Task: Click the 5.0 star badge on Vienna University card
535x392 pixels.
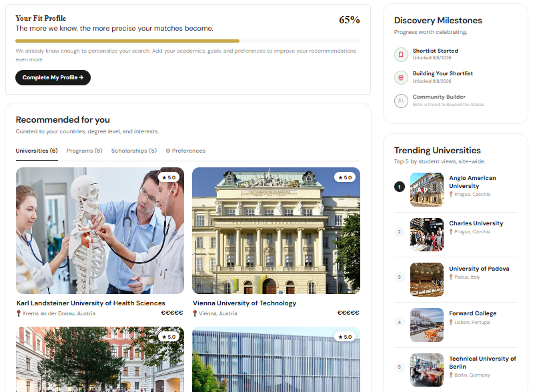Action: (x=345, y=177)
